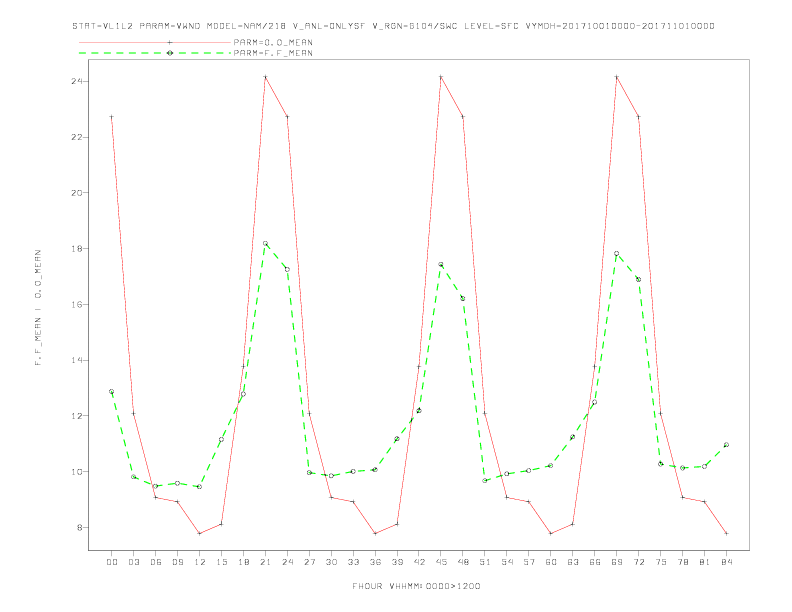This screenshot has width=792, height=612.
Task: Click x-axis tick label 54
Action: (507, 562)
